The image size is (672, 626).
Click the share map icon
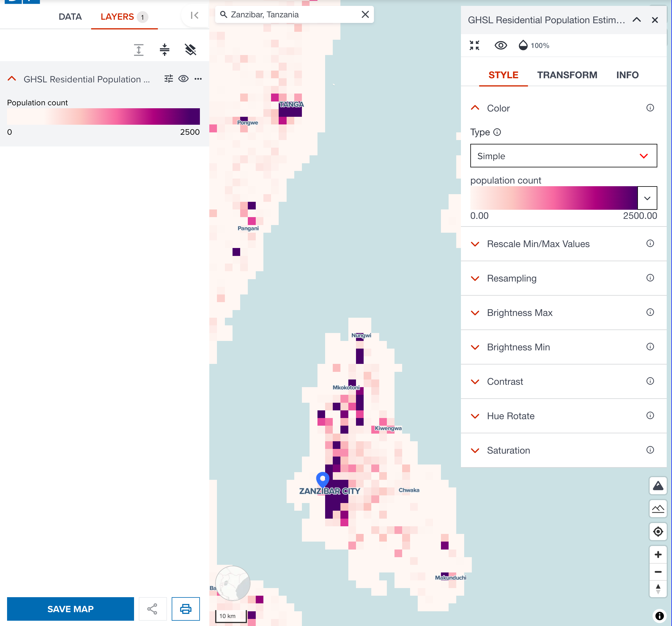153,609
